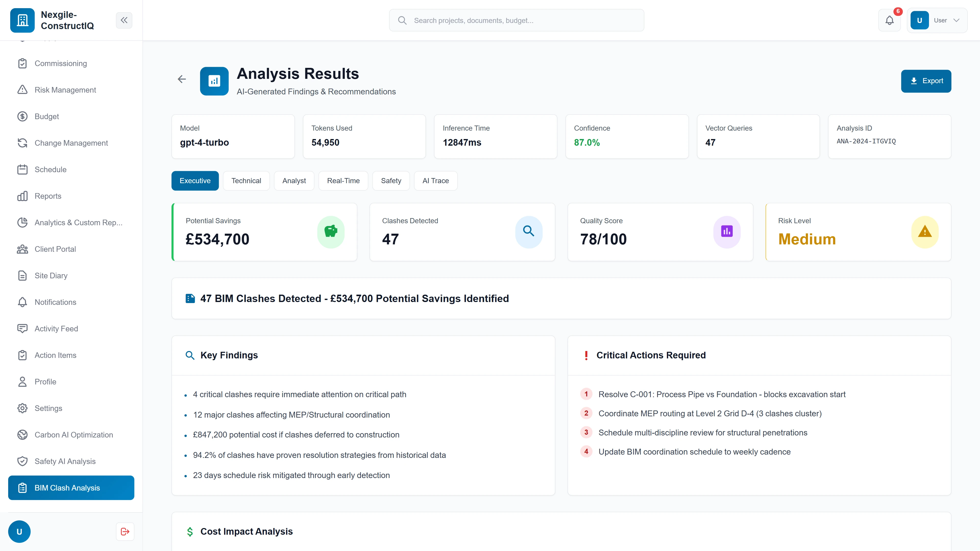This screenshot has height=551, width=980.
Task: Click the Carbon AI Optimization globe icon
Action: click(x=22, y=435)
